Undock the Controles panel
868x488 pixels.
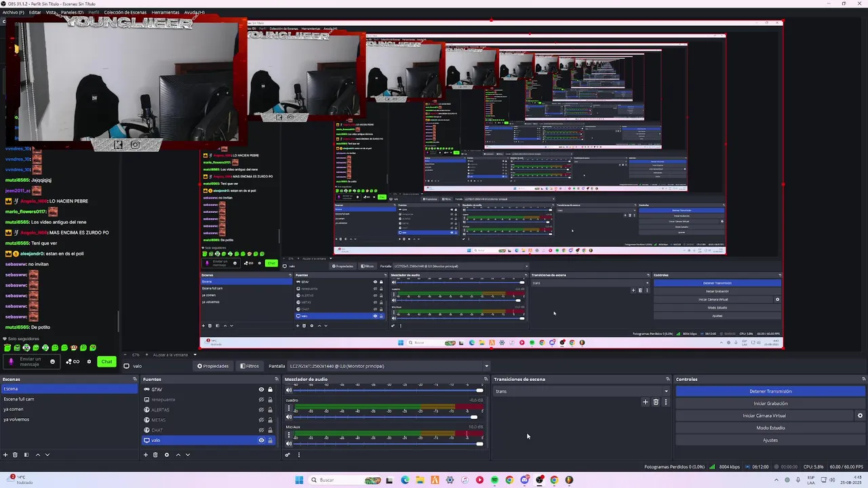pyautogui.click(x=863, y=379)
